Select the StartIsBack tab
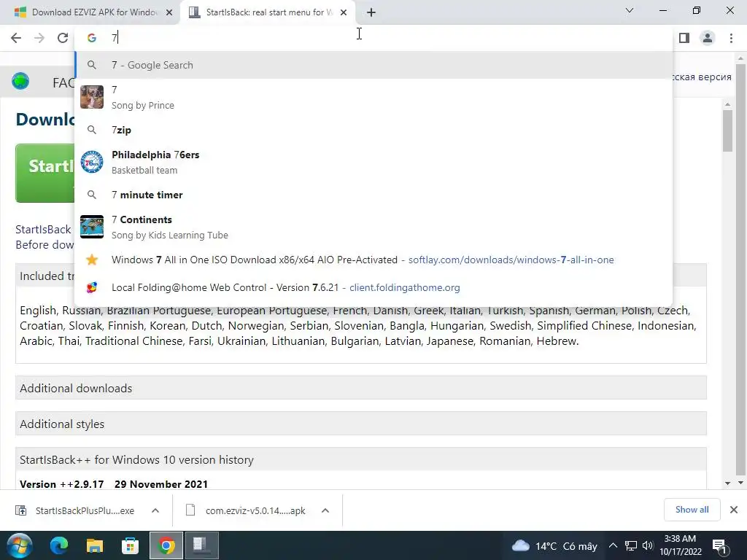The width and height of the screenshot is (747, 560). pyautogui.click(x=268, y=12)
